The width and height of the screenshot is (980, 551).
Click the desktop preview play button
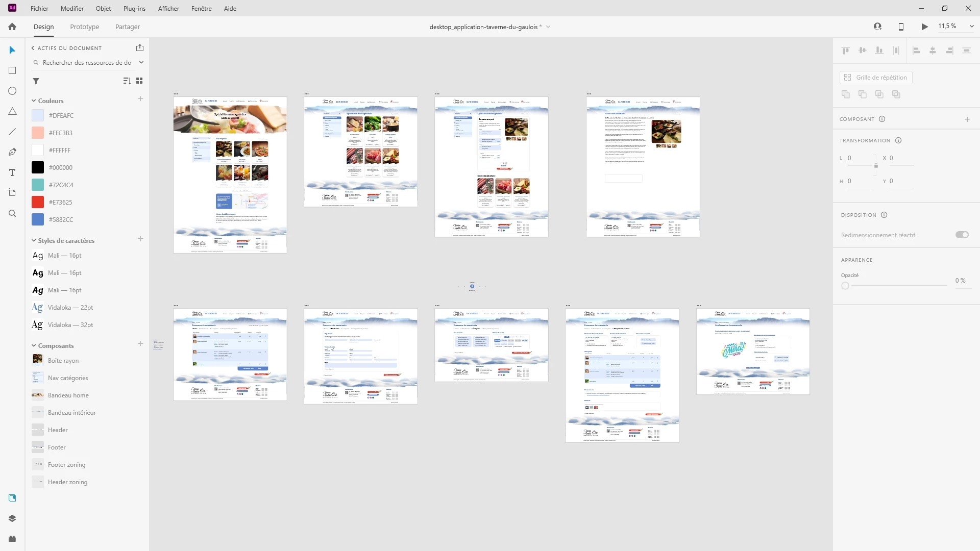coord(924,27)
